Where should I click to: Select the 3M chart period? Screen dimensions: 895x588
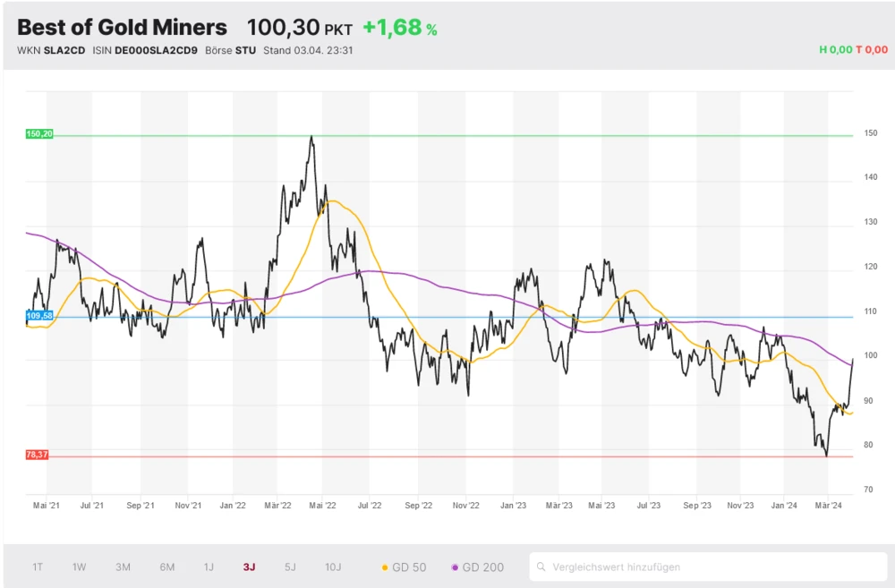pos(123,567)
